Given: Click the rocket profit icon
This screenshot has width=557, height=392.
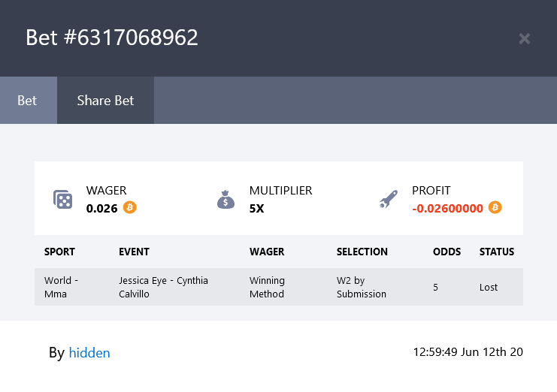Looking at the screenshot, I should [x=389, y=199].
